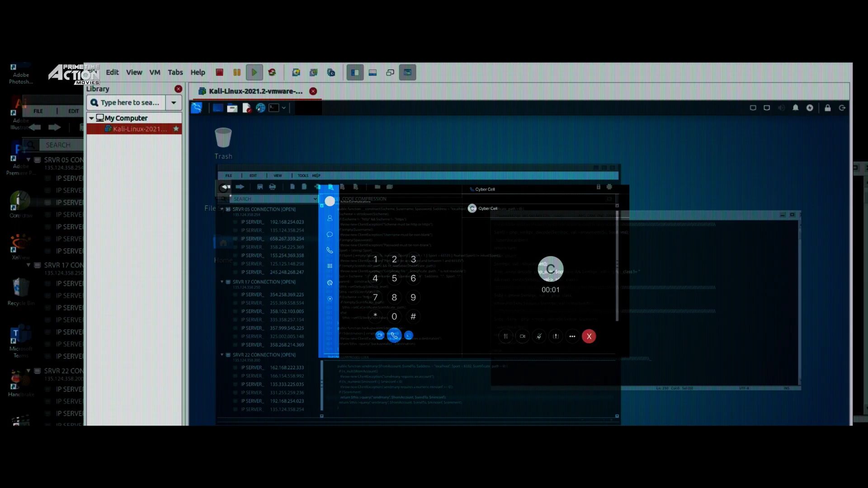
Task: Collapse SRVR 17 CONNECTION tree group
Action: pos(222,282)
